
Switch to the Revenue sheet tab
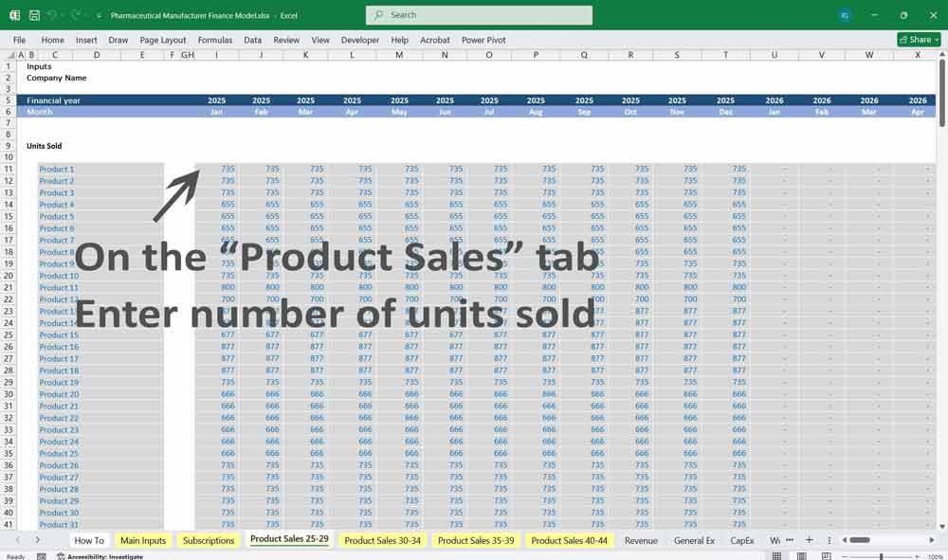coord(641,541)
